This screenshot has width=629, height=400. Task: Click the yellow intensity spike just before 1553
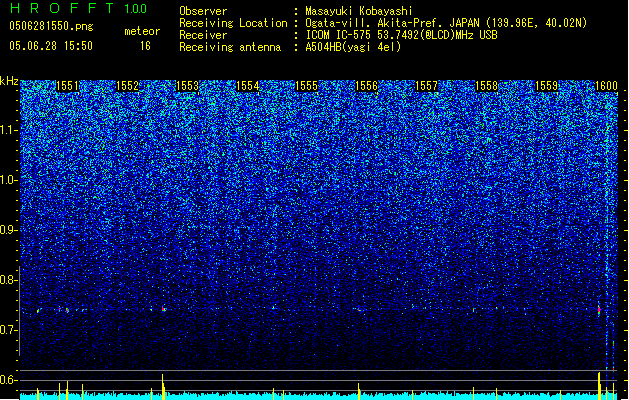pyautogui.click(x=163, y=387)
